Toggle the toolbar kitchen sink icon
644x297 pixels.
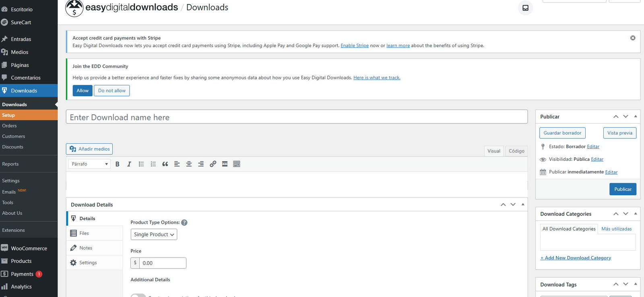point(237,164)
